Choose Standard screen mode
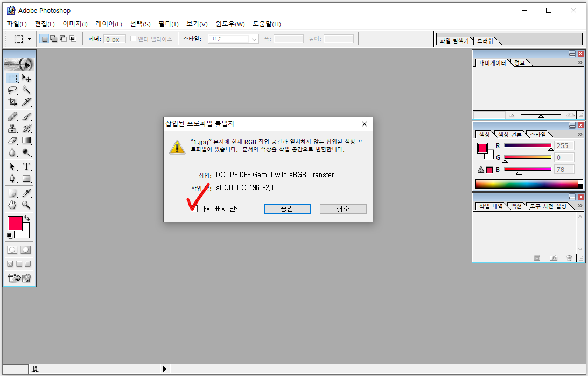 point(10,264)
